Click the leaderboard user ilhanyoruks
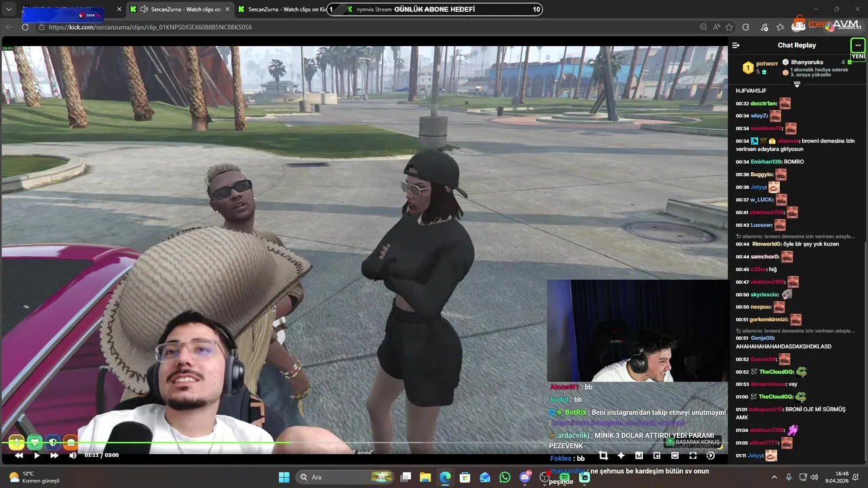This screenshot has width=868, height=488. (x=807, y=62)
